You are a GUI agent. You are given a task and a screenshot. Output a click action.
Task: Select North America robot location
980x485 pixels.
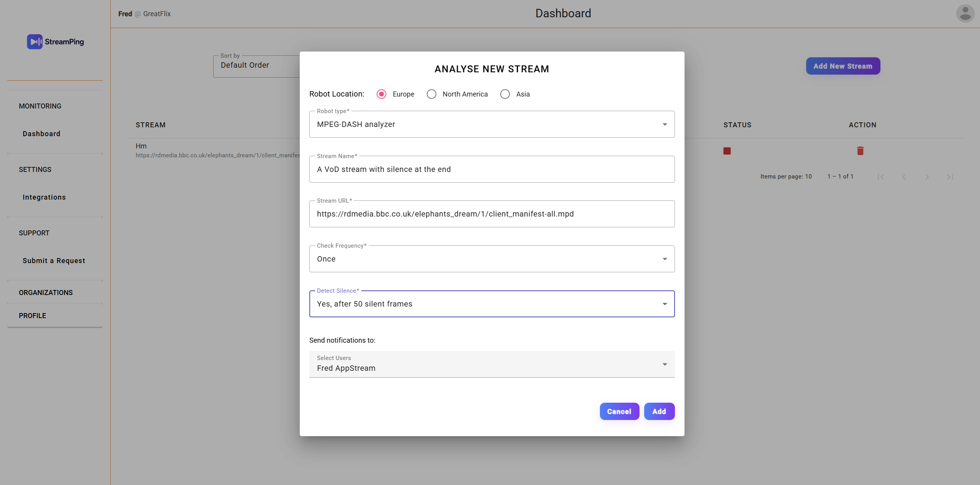431,94
